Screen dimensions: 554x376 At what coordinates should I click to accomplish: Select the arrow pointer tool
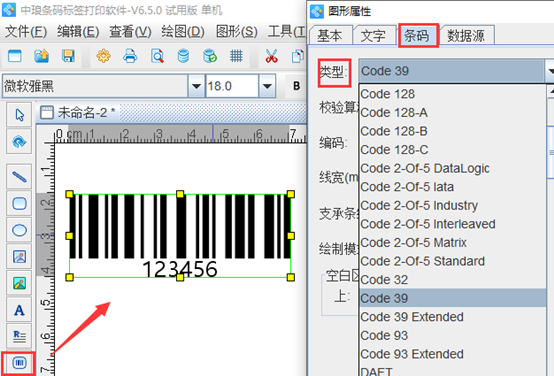(x=19, y=115)
